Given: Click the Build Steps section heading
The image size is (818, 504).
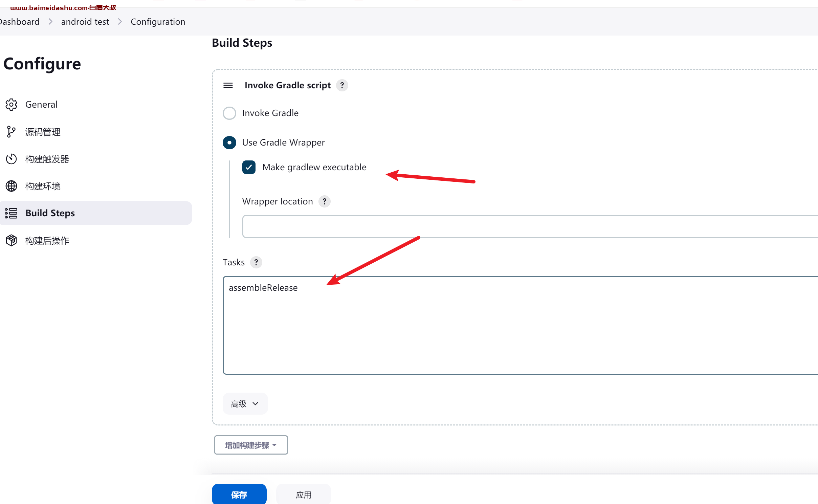Looking at the screenshot, I should [242, 43].
